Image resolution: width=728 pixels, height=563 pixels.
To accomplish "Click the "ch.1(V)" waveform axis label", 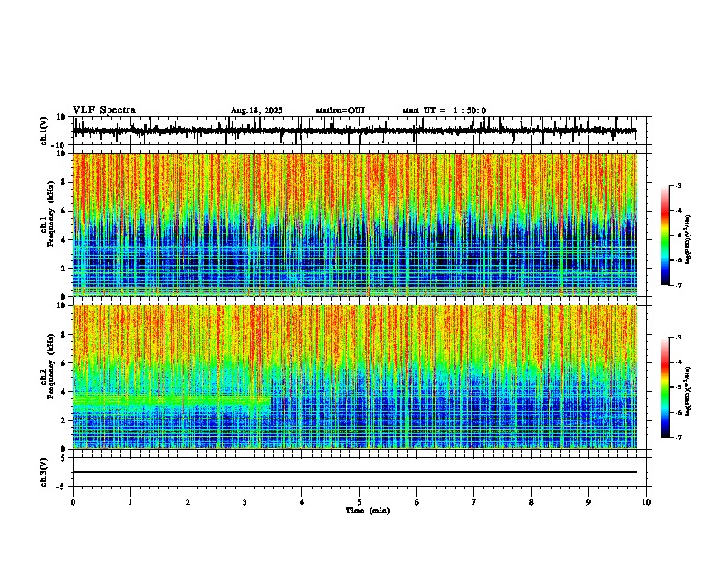I will pyautogui.click(x=44, y=131).
